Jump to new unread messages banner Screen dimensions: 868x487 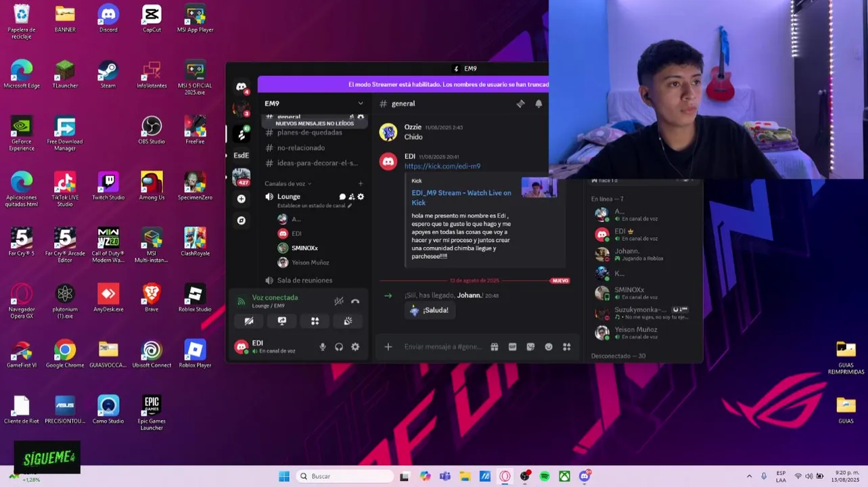[315, 123]
